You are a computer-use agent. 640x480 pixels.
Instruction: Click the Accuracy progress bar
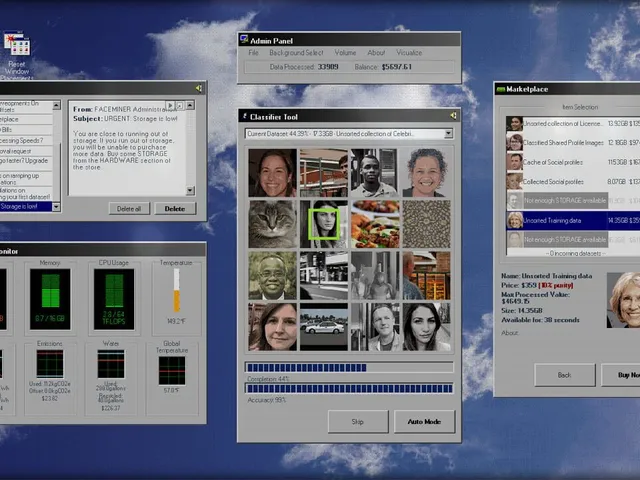point(349,388)
